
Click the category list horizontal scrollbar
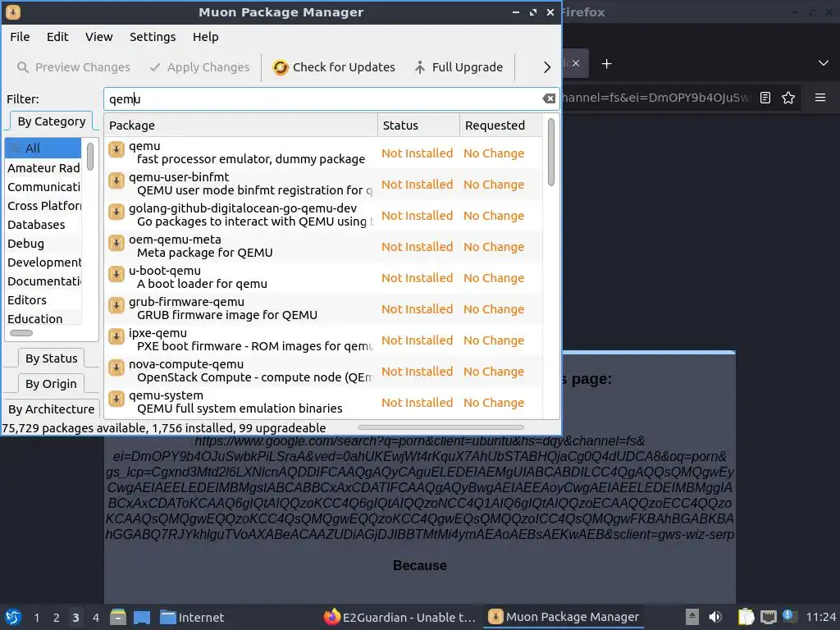coord(21,333)
